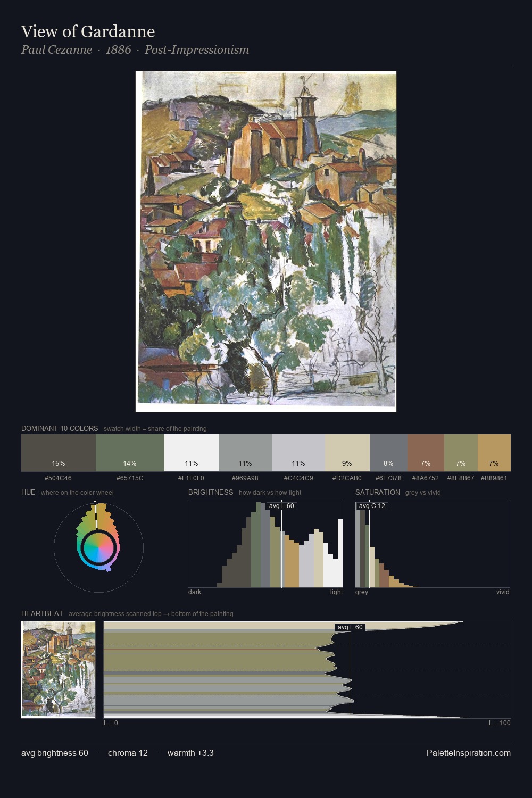Click the '#65715C' hex code text
532x798 pixels.
point(130,478)
